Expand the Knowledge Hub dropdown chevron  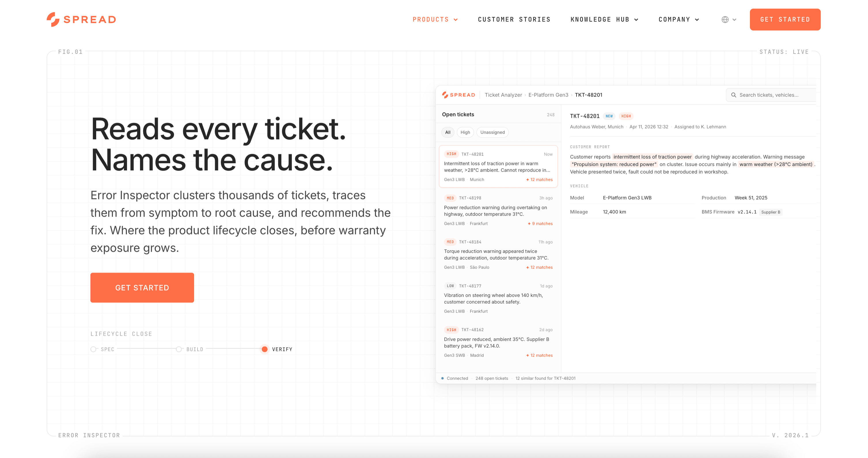point(636,20)
